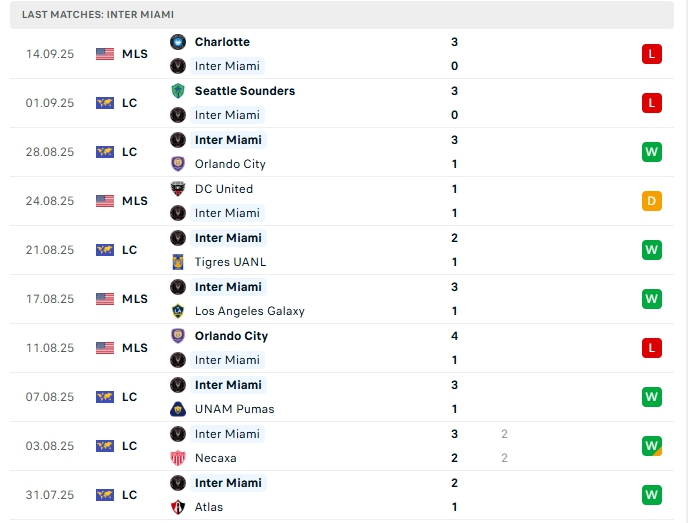
Task: Click the Seattle Sounders crest icon
Action: point(178,91)
